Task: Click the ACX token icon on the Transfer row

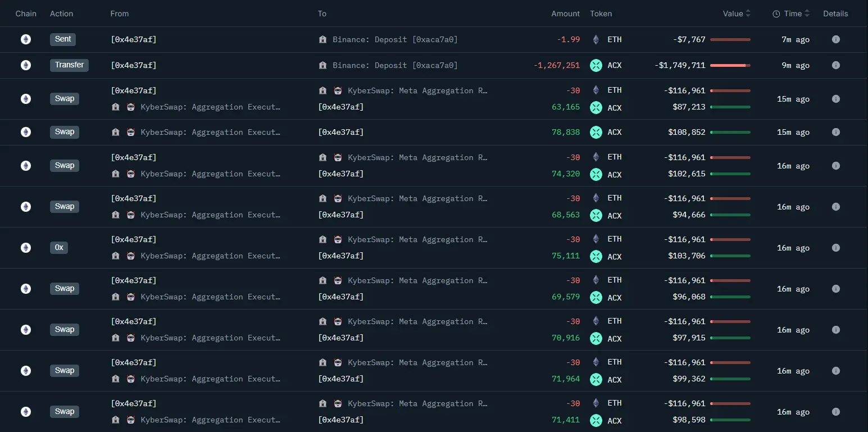Action: [596, 65]
